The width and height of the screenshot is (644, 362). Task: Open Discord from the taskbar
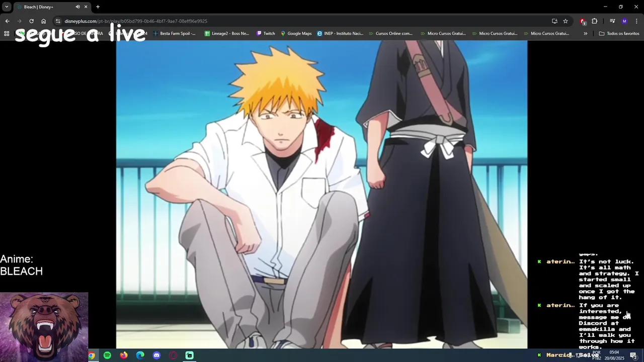(156, 355)
